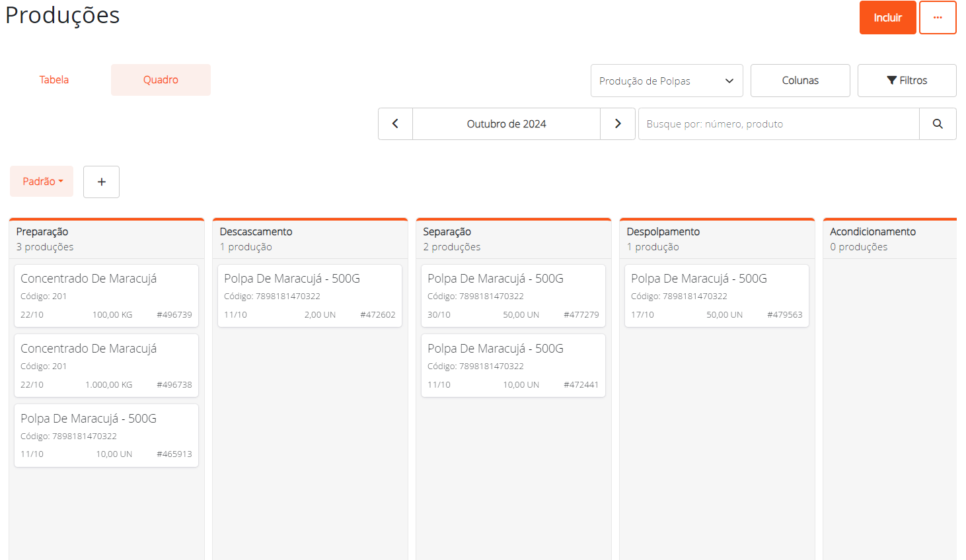Go to next month arrow
The width and height of the screenshot is (966, 560).
click(618, 123)
